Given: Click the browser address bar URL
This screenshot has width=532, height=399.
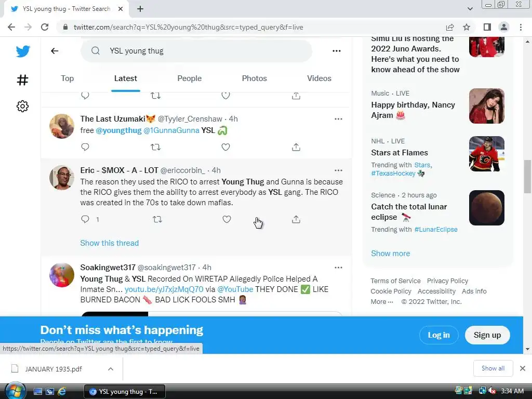Looking at the screenshot, I should tap(188, 27).
